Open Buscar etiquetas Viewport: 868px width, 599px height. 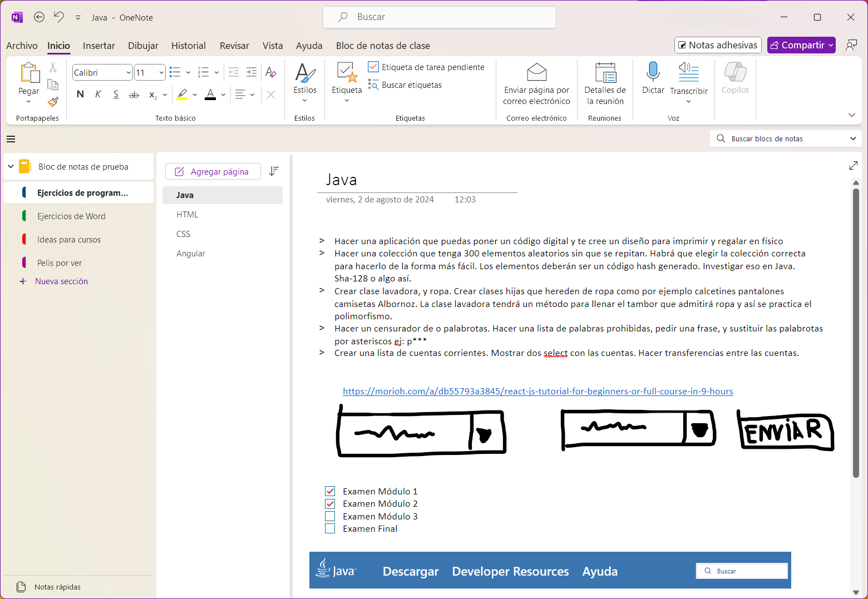point(405,85)
